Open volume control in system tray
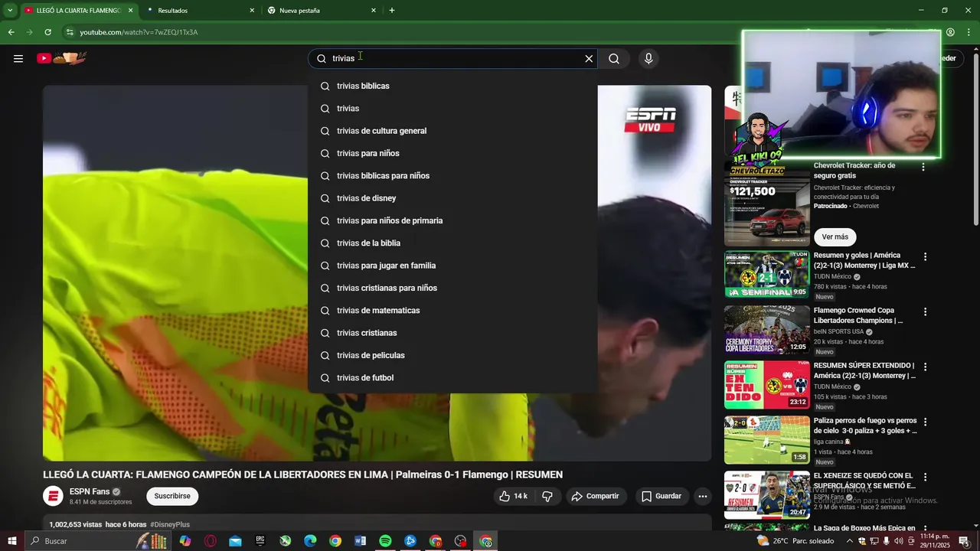Image resolution: width=980 pixels, height=551 pixels. pos(900,541)
